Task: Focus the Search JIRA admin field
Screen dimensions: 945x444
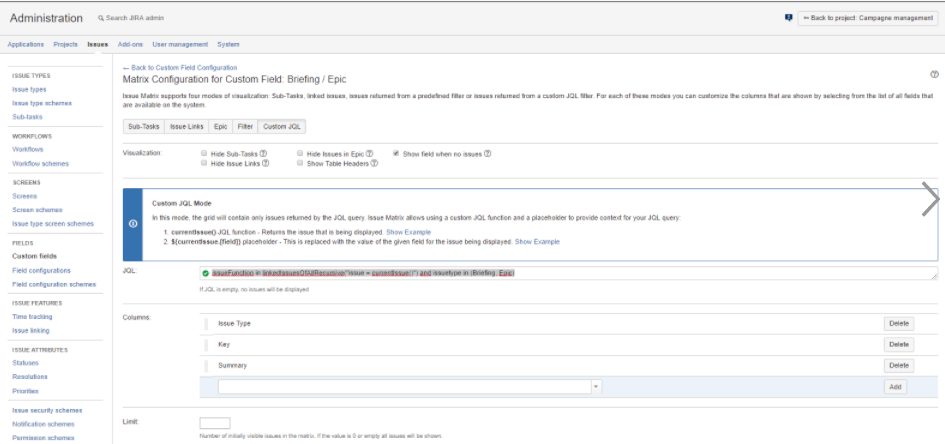Action: pos(135,18)
